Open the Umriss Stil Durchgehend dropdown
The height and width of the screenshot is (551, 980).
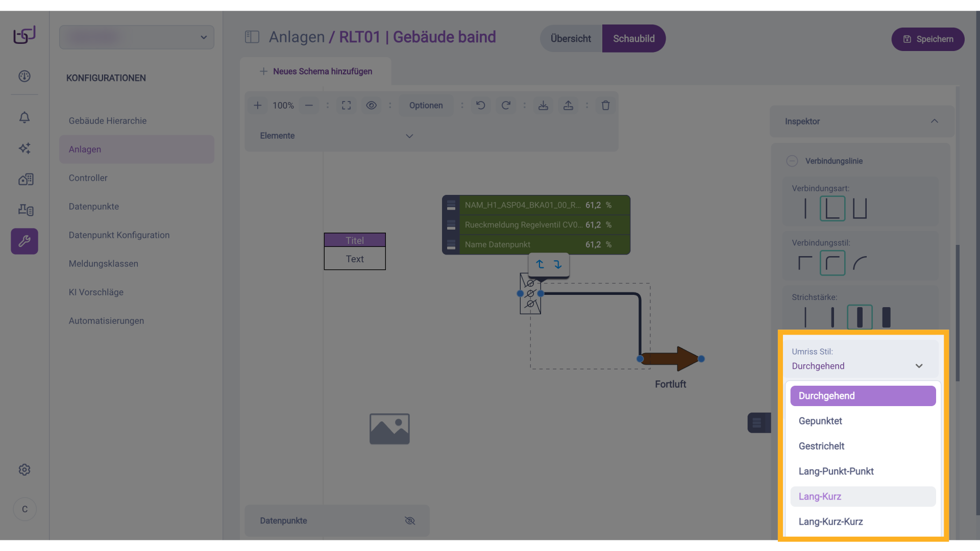click(857, 366)
